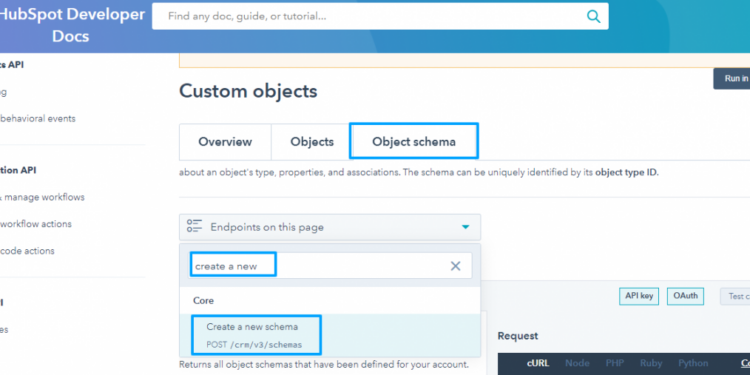Click the search magnifier icon
Viewport: 750px width, 375px height.
593,17
